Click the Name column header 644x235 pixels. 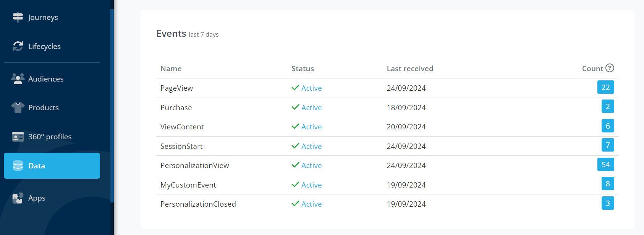pos(171,69)
